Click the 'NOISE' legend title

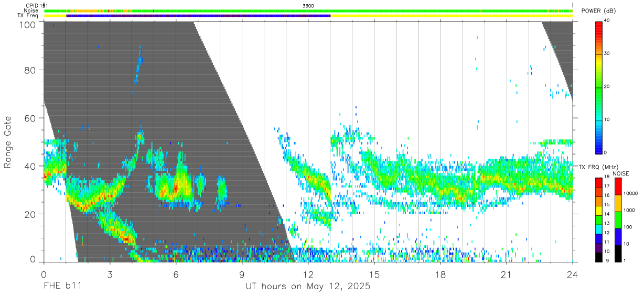(620, 173)
